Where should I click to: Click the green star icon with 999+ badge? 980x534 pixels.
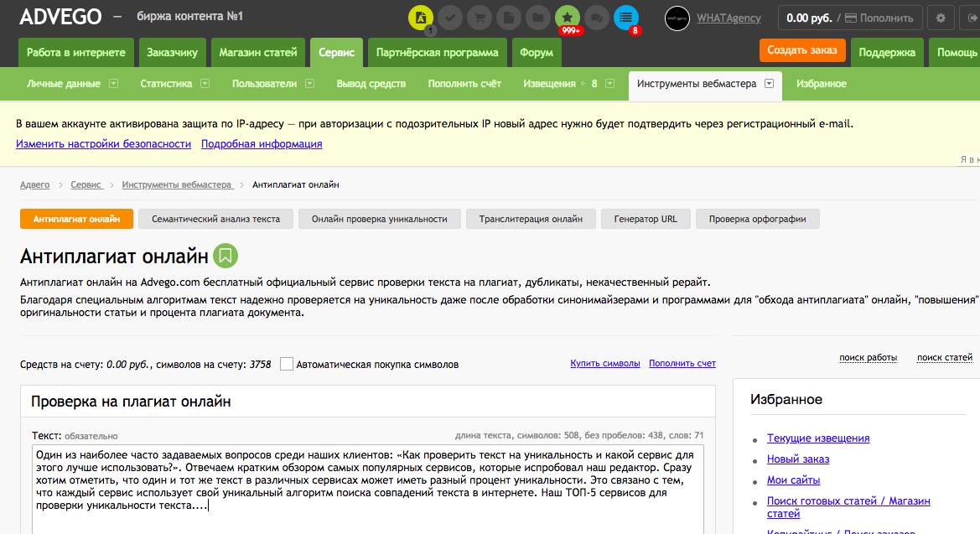[x=568, y=18]
